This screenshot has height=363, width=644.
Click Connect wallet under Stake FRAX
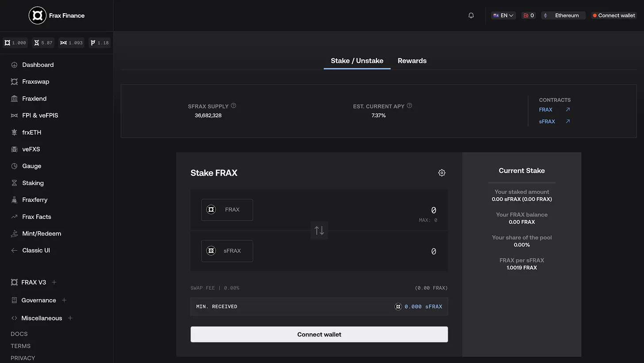click(x=319, y=335)
